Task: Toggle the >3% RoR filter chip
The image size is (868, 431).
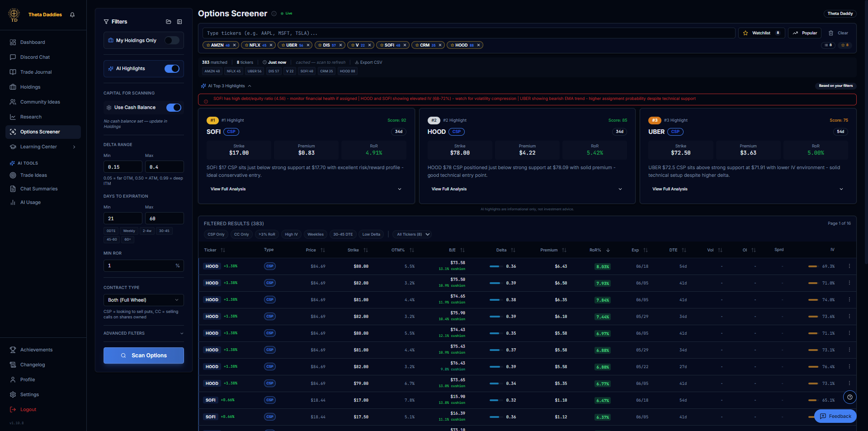Action: pyautogui.click(x=267, y=234)
